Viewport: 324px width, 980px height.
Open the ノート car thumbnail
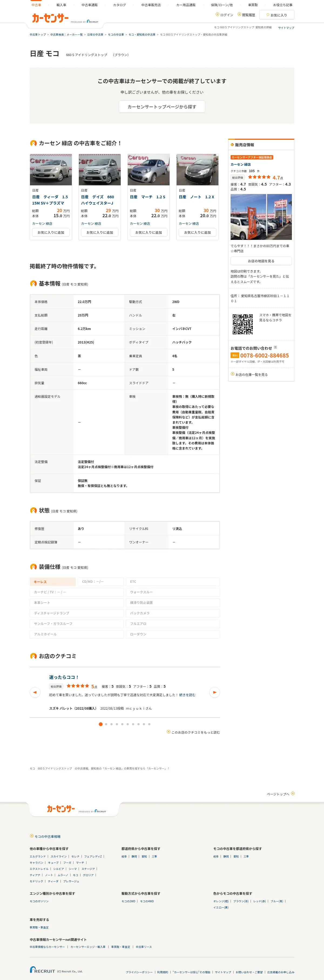(197, 170)
